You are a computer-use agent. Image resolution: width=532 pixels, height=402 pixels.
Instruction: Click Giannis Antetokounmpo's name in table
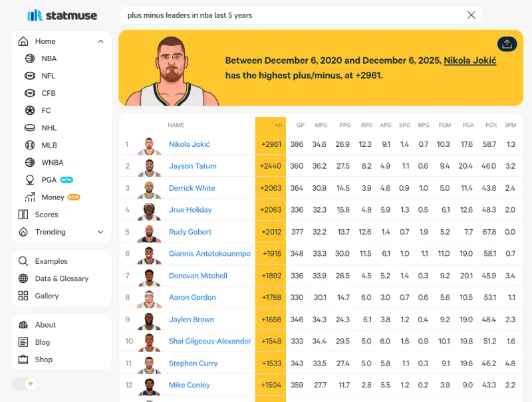(209, 254)
